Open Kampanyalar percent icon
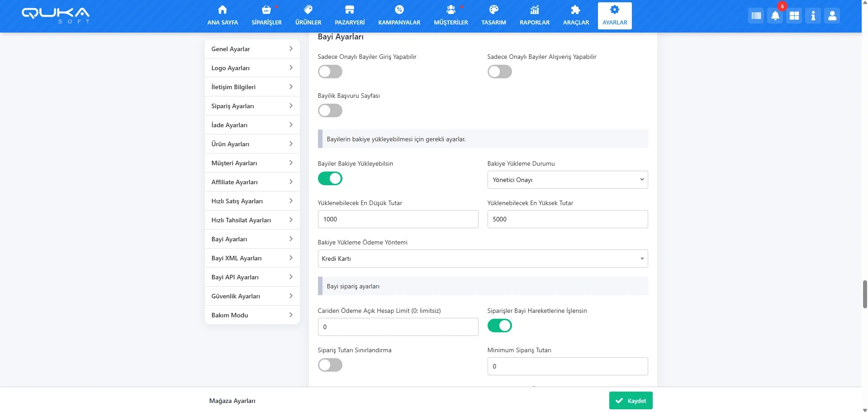868x412 pixels. coord(399,15)
